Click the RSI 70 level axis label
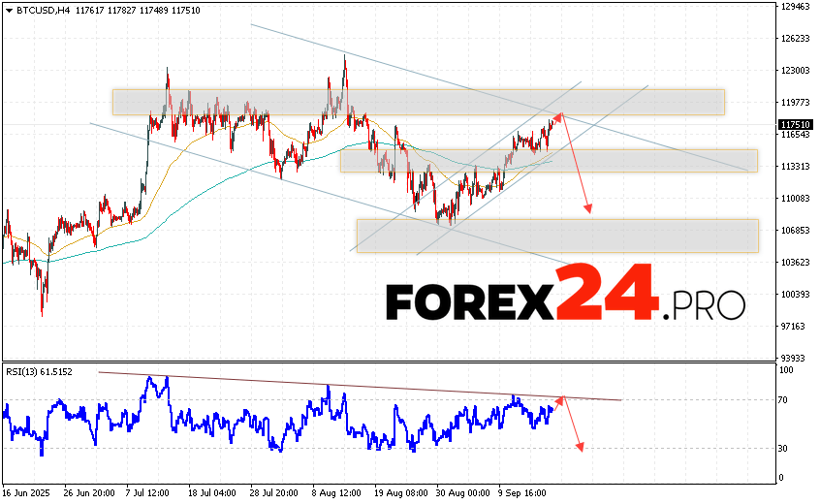The image size is (820, 504). coord(784,399)
